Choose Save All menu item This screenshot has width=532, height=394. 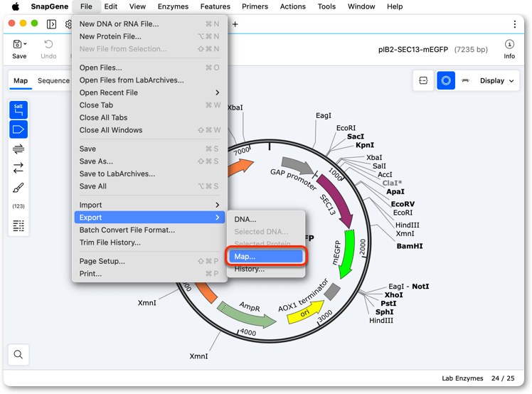(149, 186)
